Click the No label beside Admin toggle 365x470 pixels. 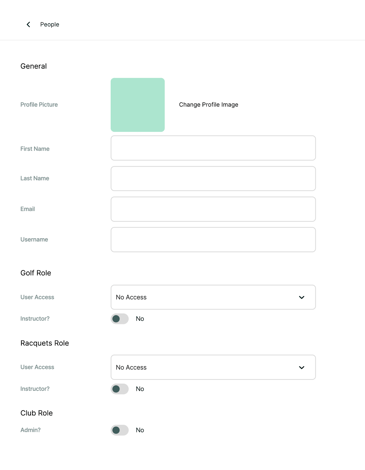(x=140, y=430)
